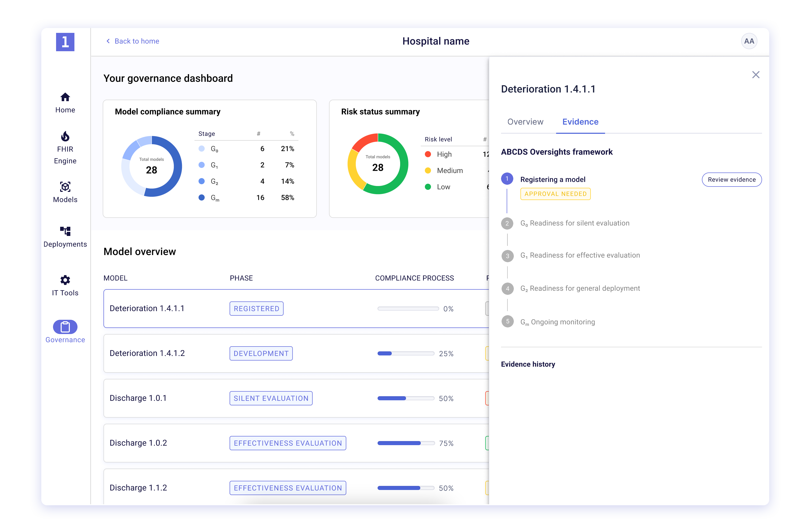Select the Governance clipboard icon
This screenshot has height=531, width=812.
pyautogui.click(x=65, y=327)
